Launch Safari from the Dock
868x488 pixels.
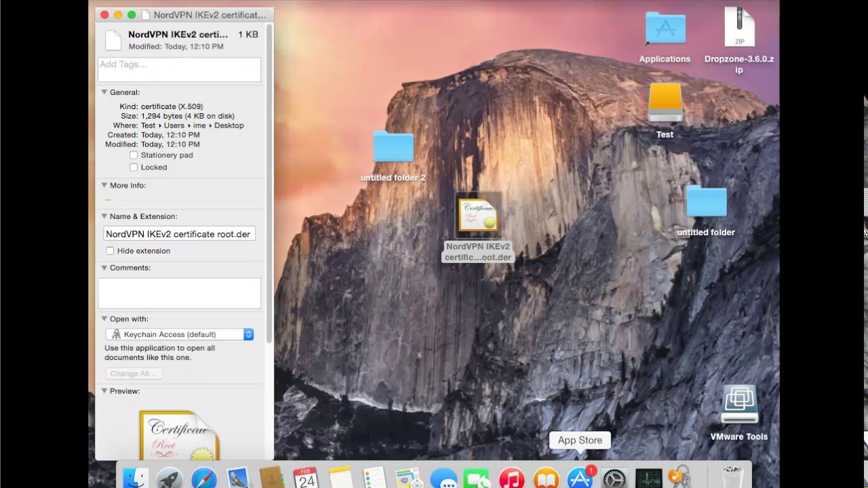pyautogui.click(x=203, y=477)
